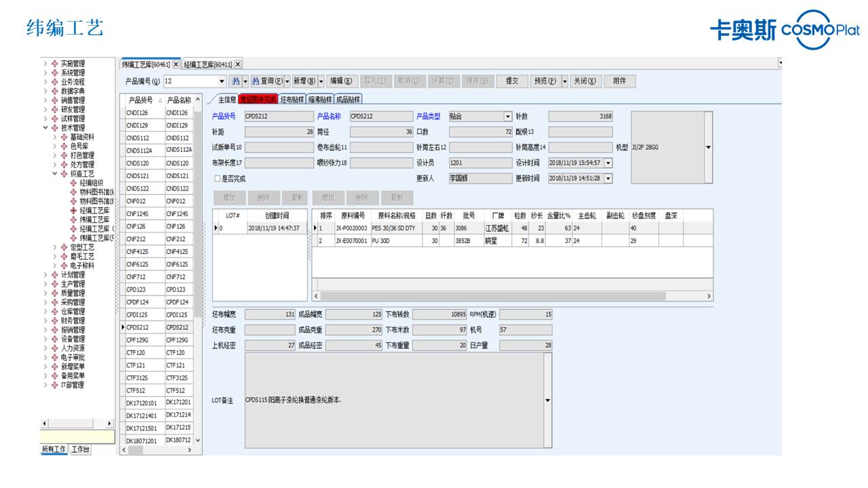Screen dimensions: 868x488
Task: Open the 设计时间 date dropdown
Action: pyautogui.click(x=608, y=163)
